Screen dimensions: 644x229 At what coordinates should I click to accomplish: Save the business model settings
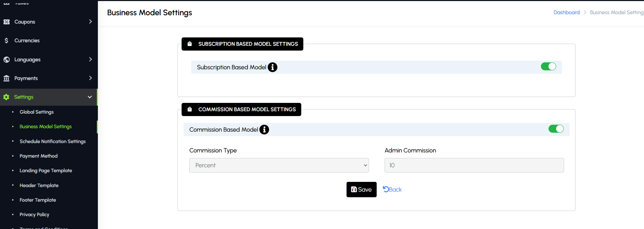point(361,190)
